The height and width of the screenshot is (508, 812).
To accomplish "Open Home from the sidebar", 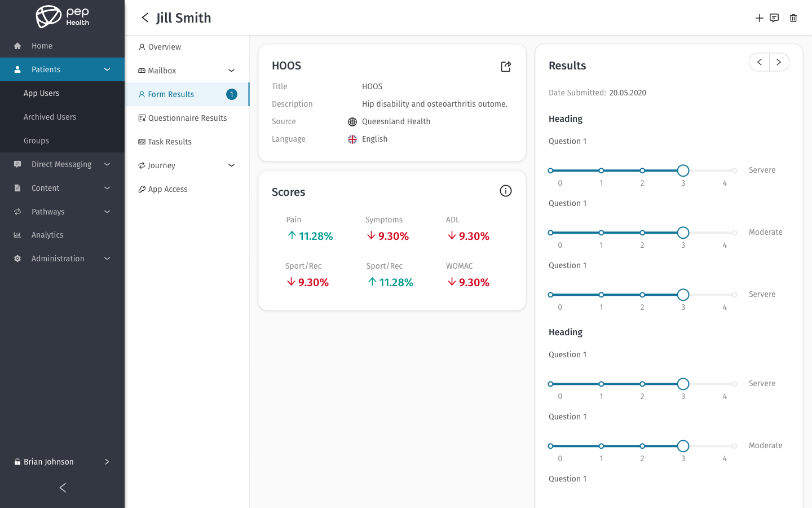I will (62, 46).
